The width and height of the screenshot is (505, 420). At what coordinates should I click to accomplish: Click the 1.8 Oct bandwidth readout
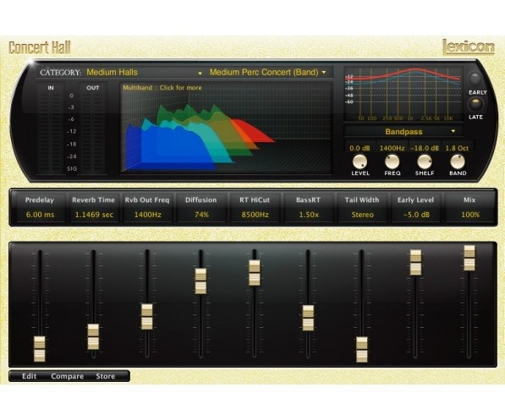[x=457, y=148]
